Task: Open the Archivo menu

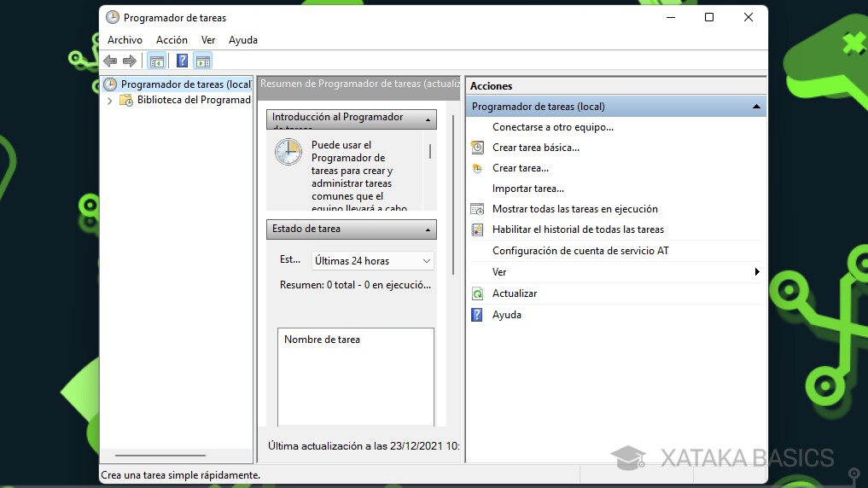Action: click(125, 40)
